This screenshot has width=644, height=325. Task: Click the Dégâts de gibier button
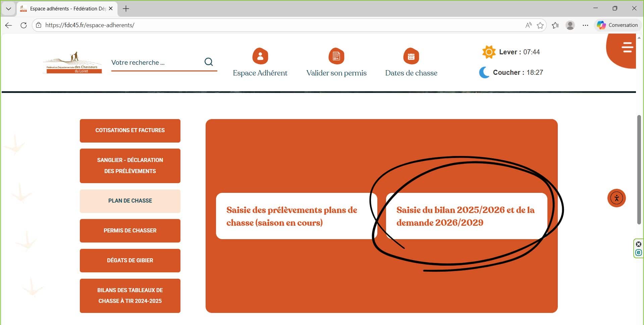pos(130,260)
